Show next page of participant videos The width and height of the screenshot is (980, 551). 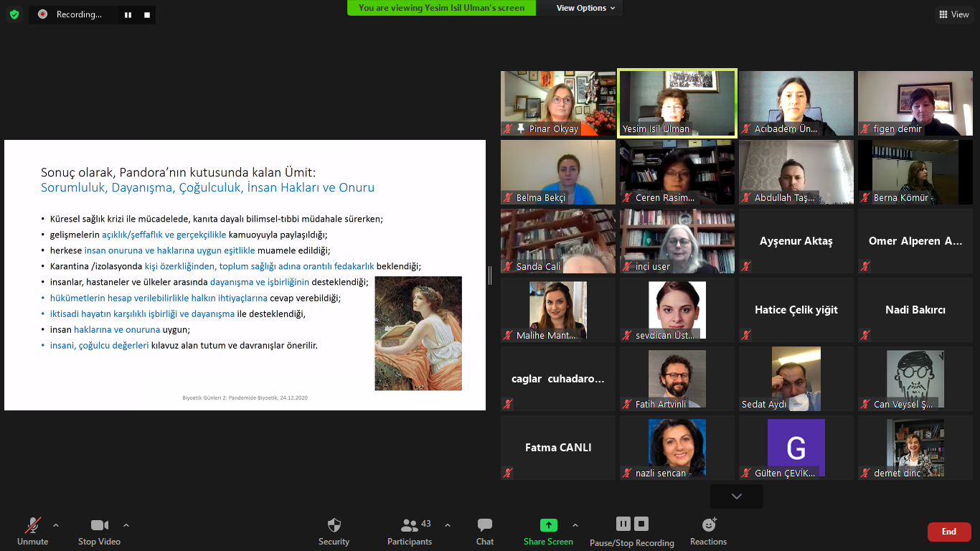(x=736, y=496)
